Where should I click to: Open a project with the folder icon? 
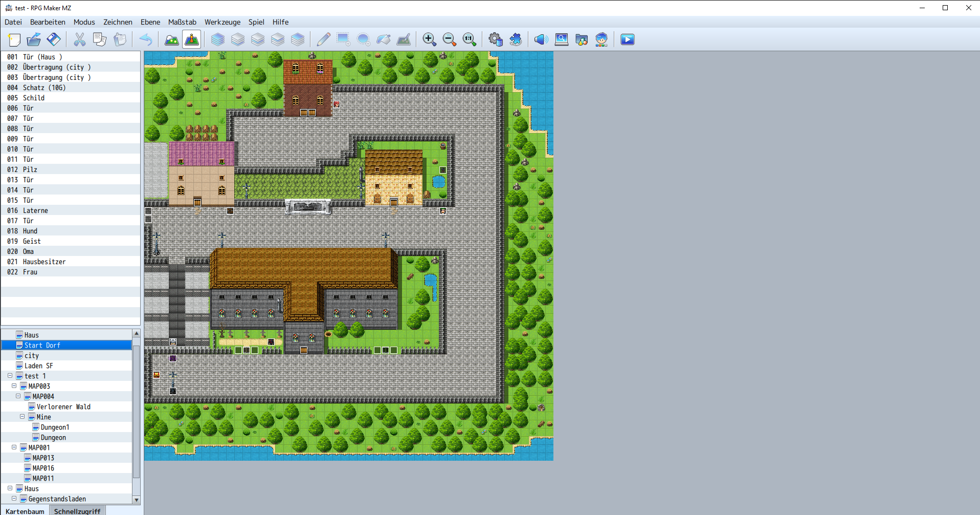click(x=34, y=39)
